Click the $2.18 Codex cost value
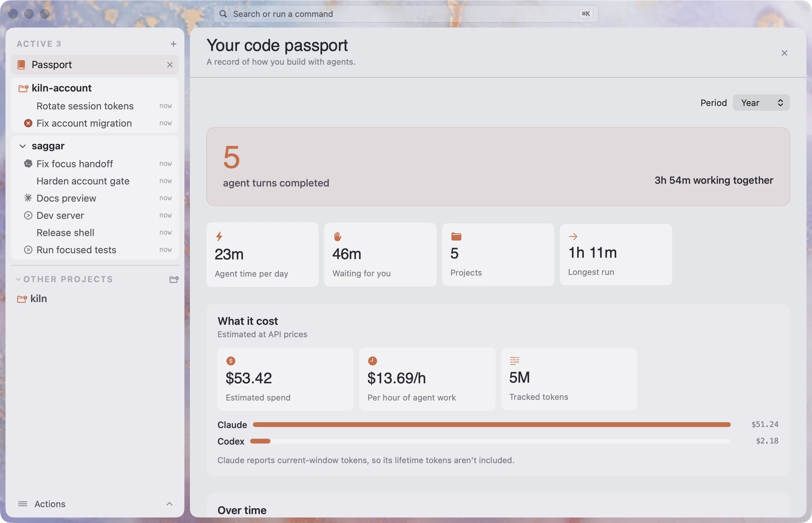The width and height of the screenshot is (812, 523). coord(767,441)
